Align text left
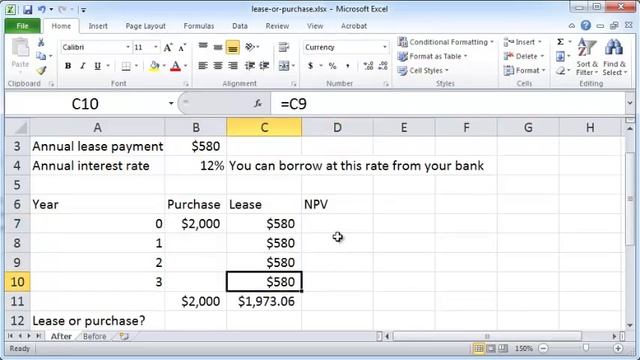The image size is (640, 360). [203, 65]
